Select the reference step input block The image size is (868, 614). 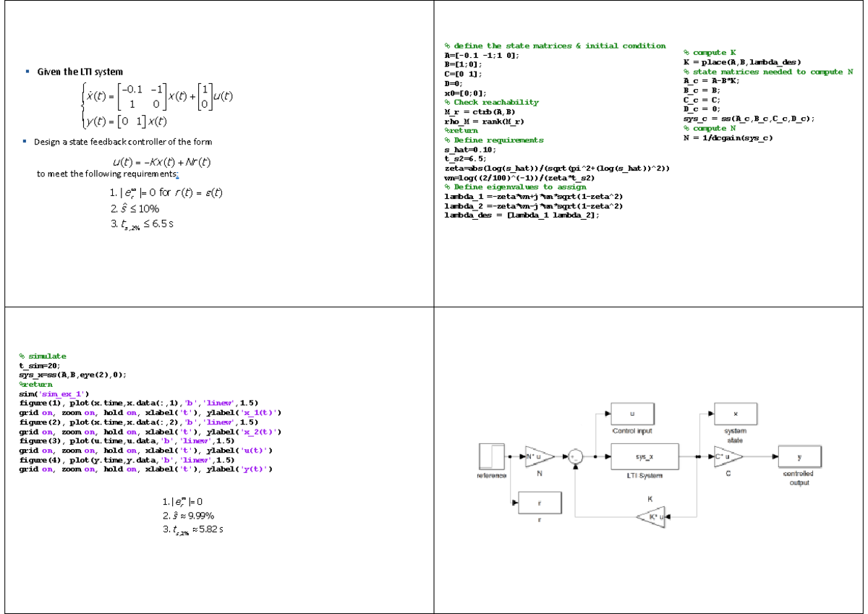coord(492,457)
